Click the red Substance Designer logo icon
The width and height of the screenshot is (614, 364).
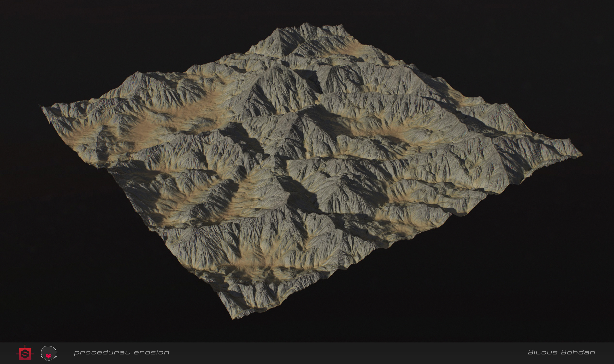pyautogui.click(x=25, y=354)
